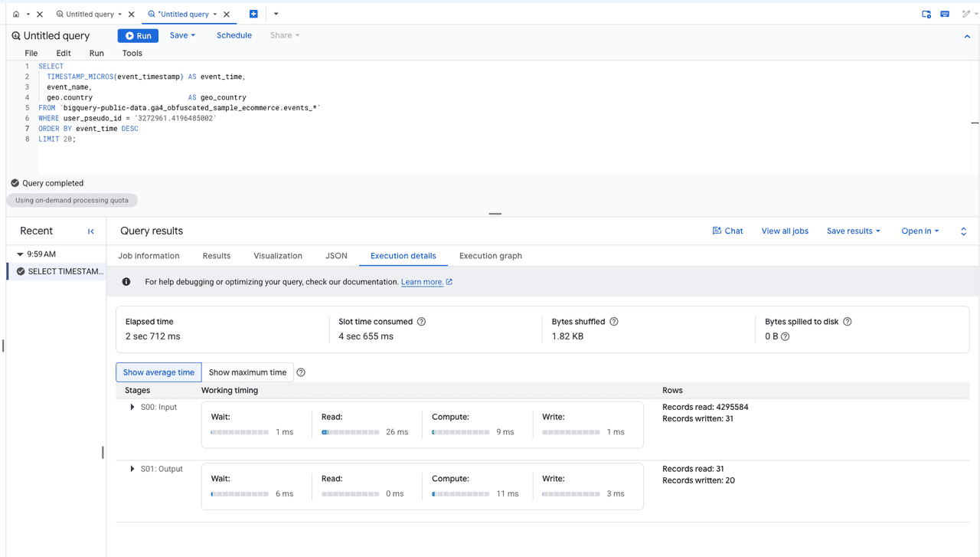The width and height of the screenshot is (980, 557).
Task: Click View all jobs link
Action: click(x=785, y=231)
